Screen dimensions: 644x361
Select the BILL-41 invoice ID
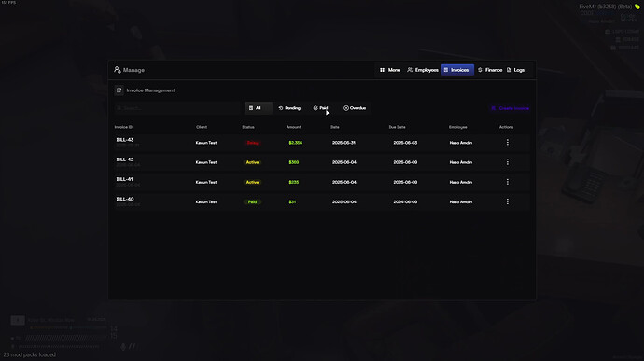tap(124, 179)
